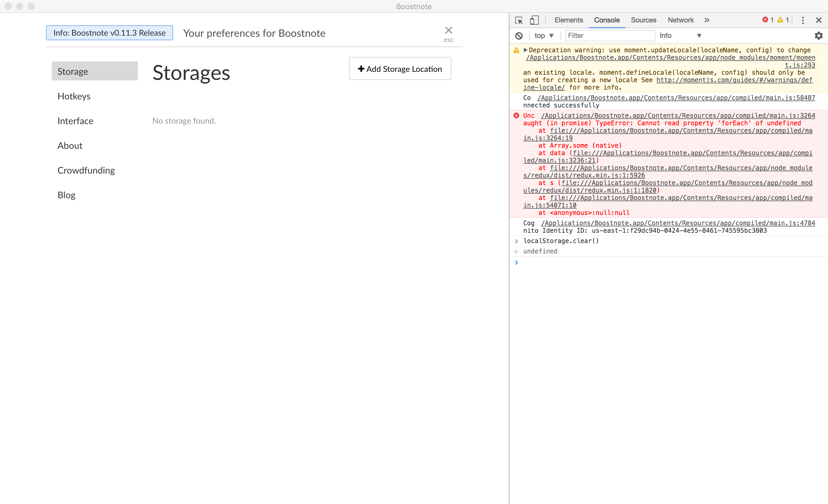The width and height of the screenshot is (828, 504).
Task: Open DevTools three-dot customize menu
Action: [x=803, y=20]
